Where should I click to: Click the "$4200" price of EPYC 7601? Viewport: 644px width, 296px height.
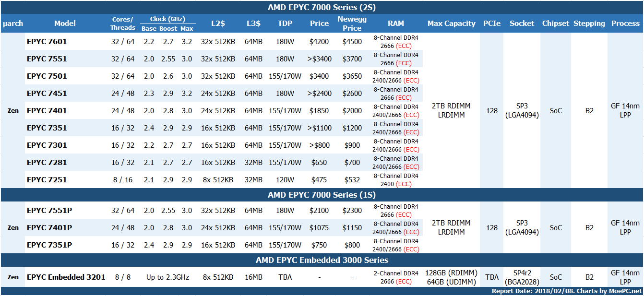[x=319, y=42]
